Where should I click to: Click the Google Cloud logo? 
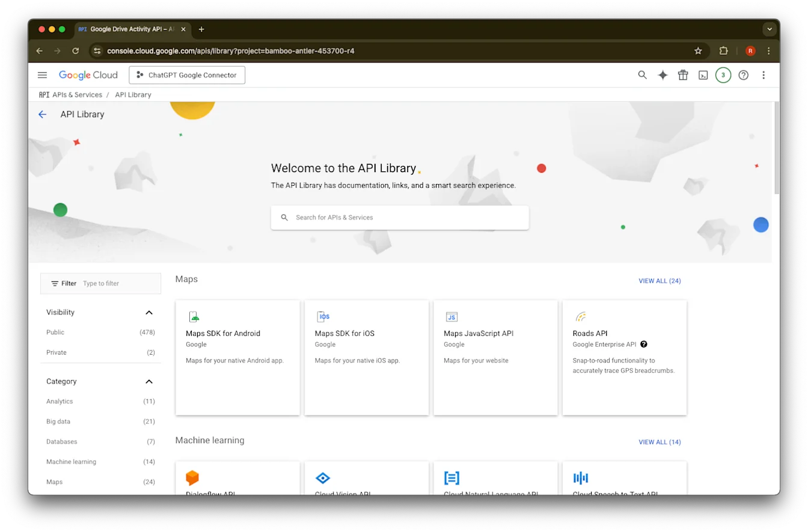click(88, 75)
